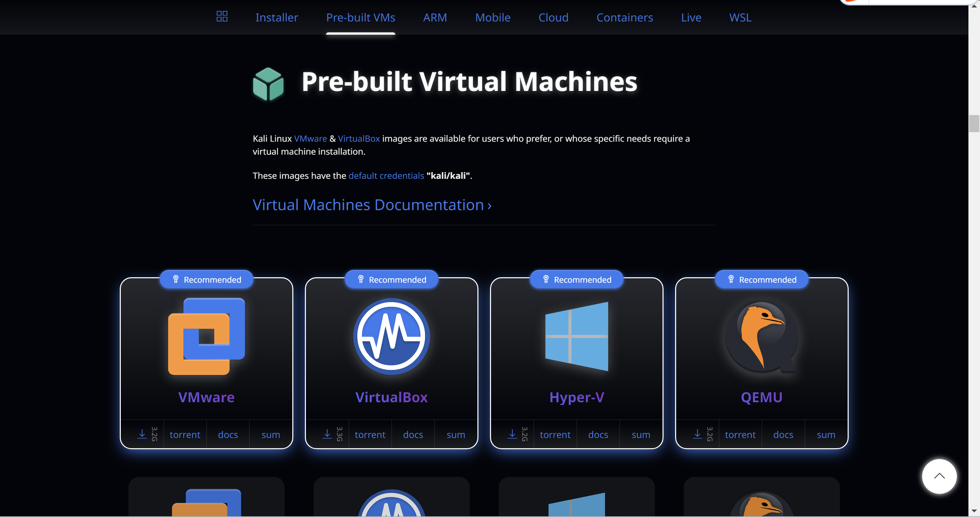
Task: Open the WSL tab
Action: (x=740, y=17)
